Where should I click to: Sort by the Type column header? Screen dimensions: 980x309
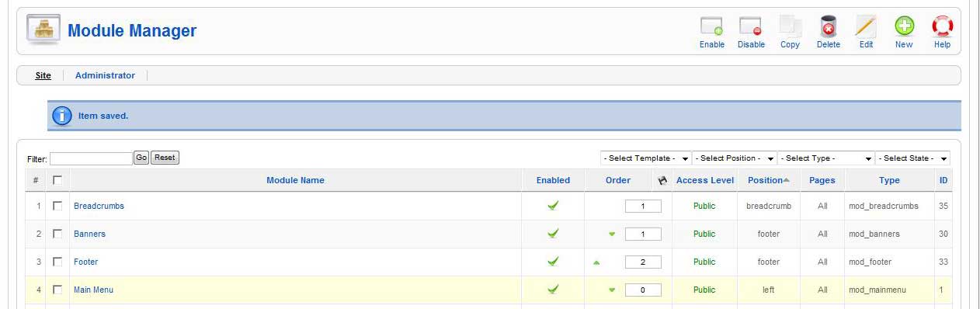(x=889, y=180)
